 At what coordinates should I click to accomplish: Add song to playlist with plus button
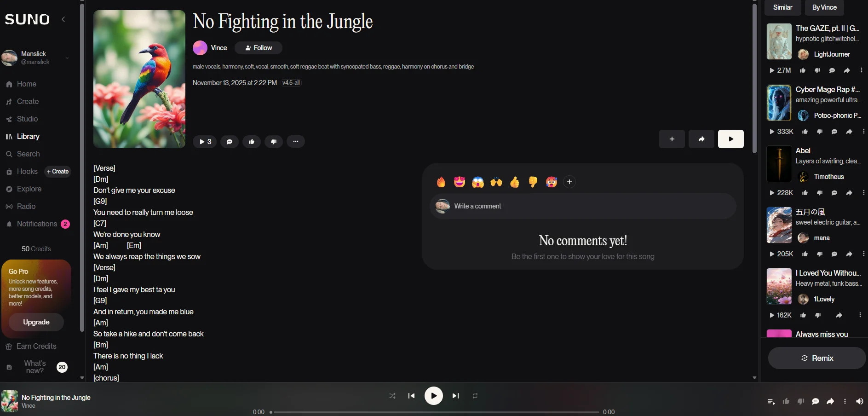point(672,139)
